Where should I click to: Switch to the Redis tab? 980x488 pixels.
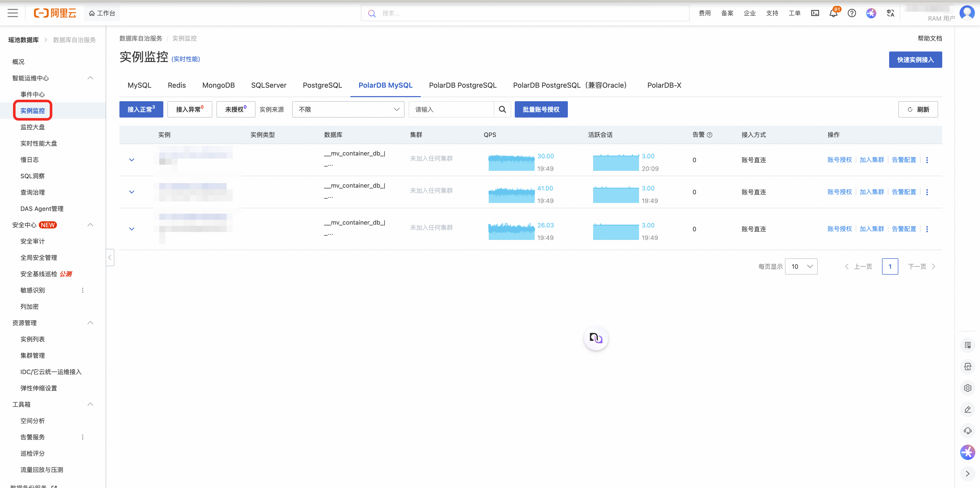tap(177, 85)
